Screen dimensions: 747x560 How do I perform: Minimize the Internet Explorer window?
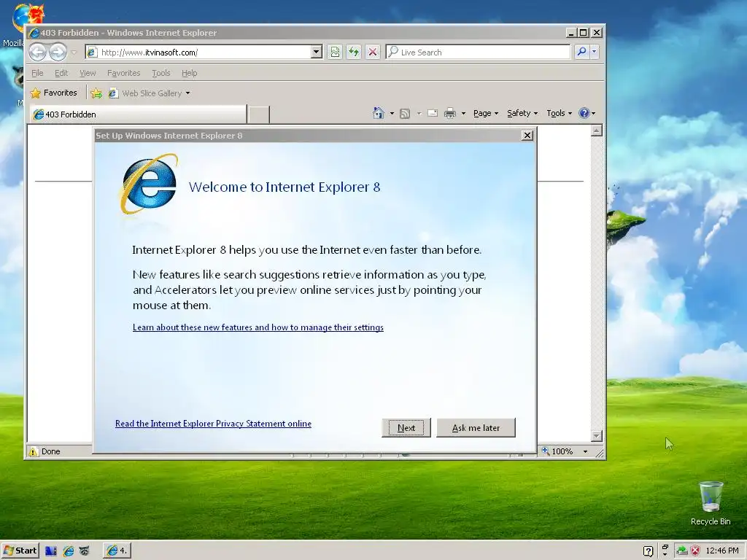click(571, 33)
